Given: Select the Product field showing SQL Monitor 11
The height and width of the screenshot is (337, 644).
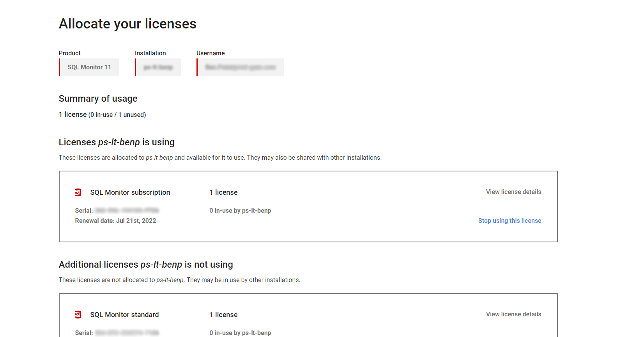Looking at the screenshot, I should click(89, 67).
